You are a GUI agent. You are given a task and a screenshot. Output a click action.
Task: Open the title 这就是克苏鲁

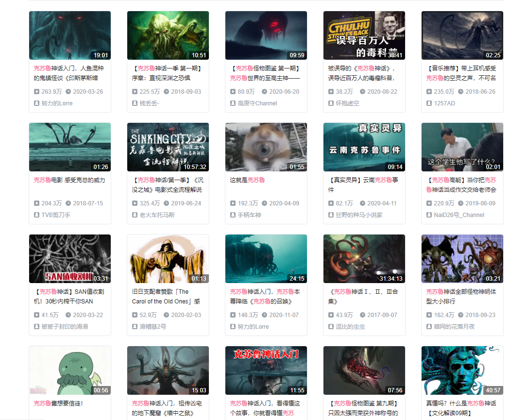pyautogui.click(x=247, y=180)
